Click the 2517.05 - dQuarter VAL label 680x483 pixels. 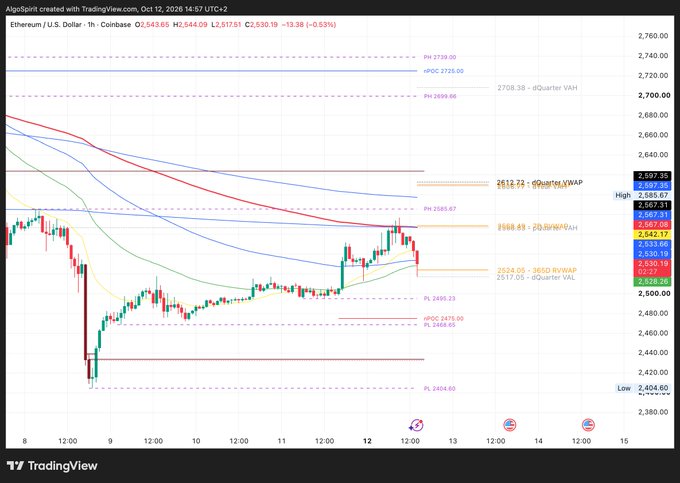tap(536, 277)
